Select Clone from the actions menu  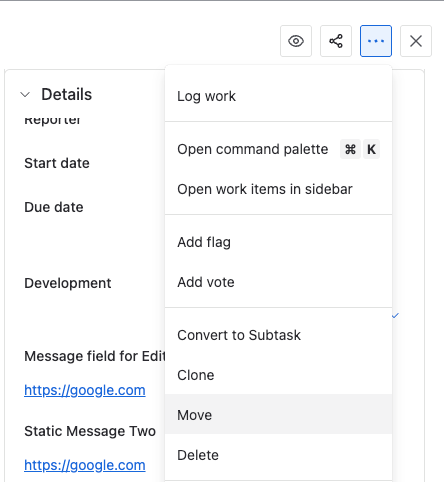(x=278, y=375)
